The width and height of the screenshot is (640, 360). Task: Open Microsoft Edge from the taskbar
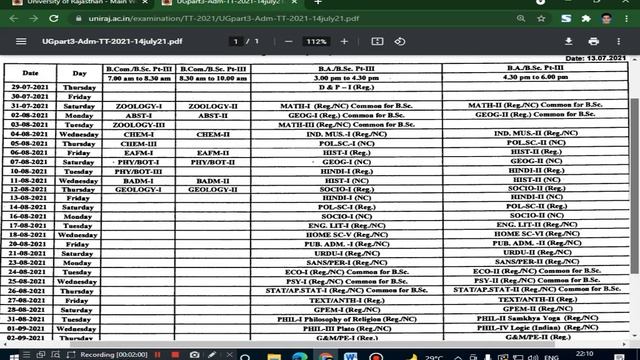[300, 357]
